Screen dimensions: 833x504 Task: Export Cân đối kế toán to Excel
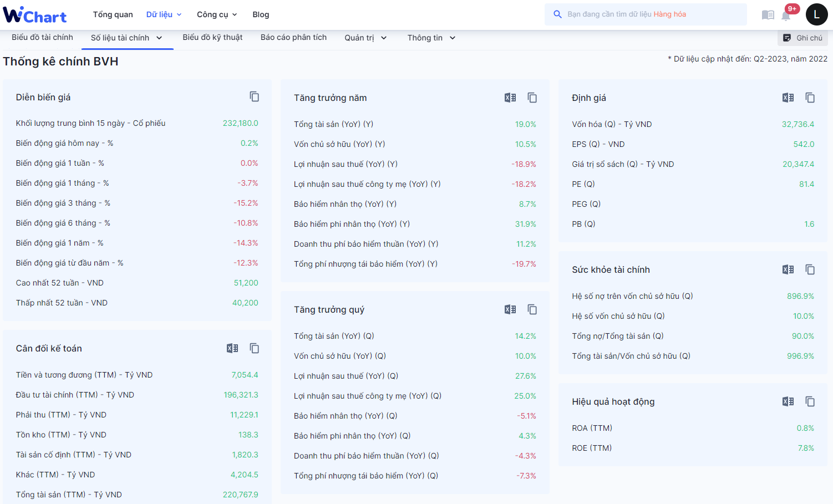232,348
